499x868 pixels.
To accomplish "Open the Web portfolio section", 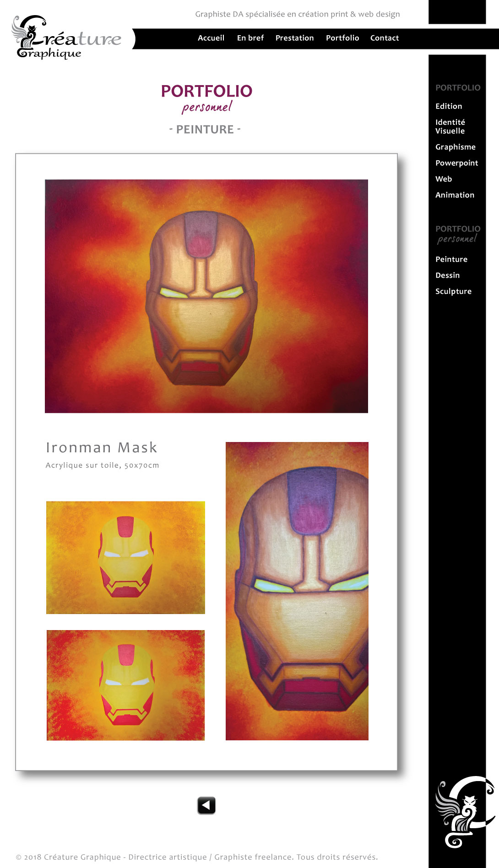I will [x=444, y=179].
